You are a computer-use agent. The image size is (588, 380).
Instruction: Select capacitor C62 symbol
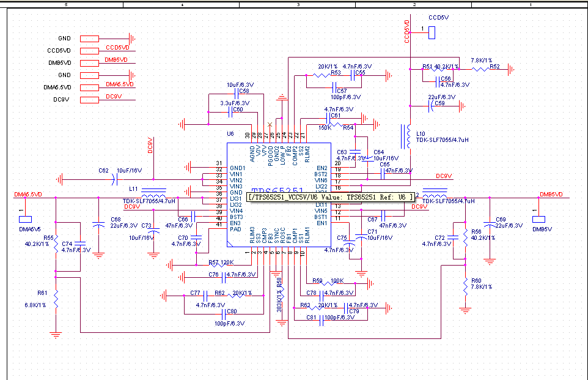coord(114,179)
